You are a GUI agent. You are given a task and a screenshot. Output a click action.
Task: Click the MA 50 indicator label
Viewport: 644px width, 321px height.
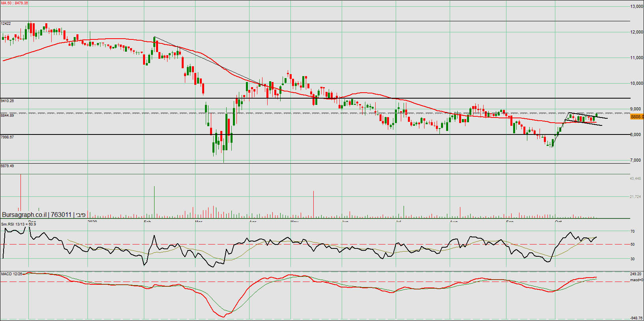[x=14, y=3]
